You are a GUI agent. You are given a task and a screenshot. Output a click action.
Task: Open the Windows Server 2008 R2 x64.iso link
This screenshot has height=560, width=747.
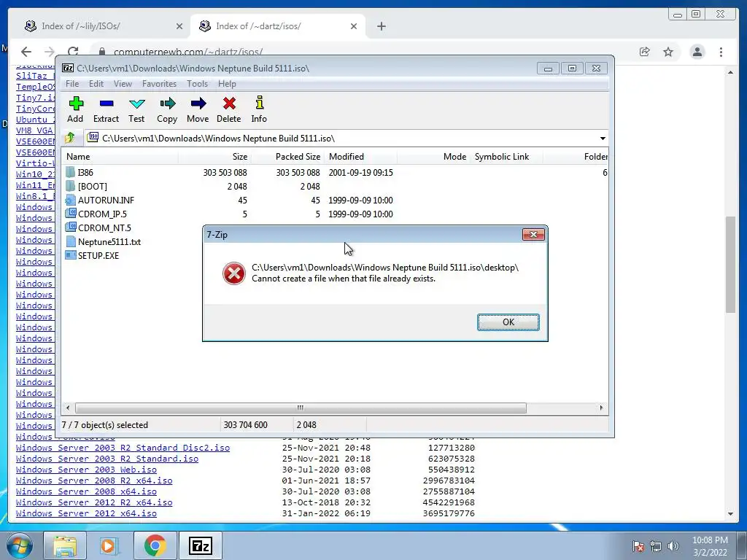click(x=94, y=481)
